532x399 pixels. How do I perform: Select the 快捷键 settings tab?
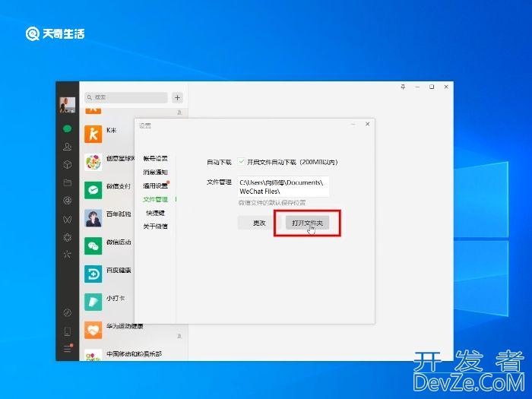click(155, 213)
